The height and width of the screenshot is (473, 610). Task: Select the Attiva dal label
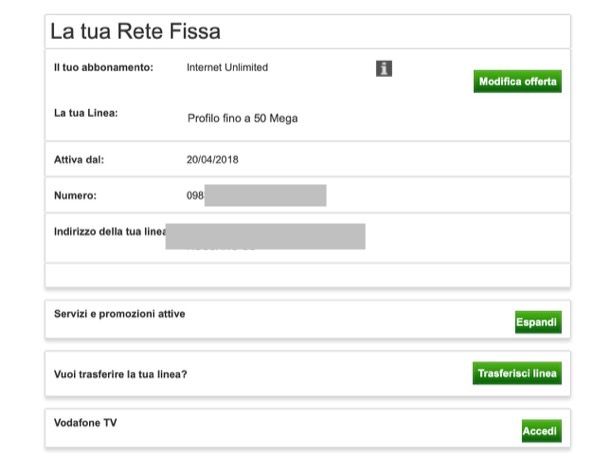[x=79, y=159]
